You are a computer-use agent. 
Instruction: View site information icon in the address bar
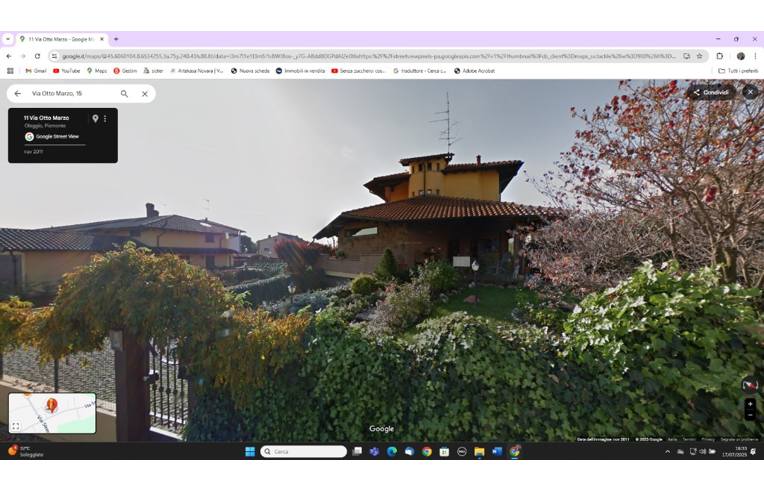point(54,57)
